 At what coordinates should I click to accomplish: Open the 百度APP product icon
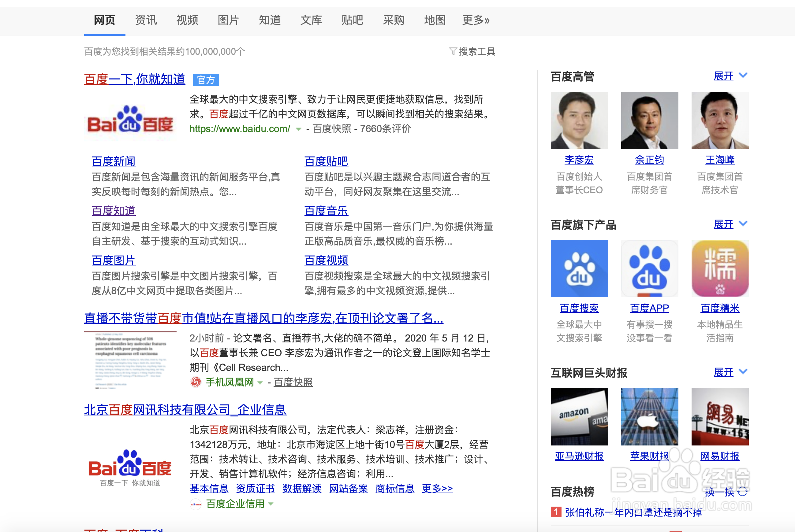click(x=649, y=268)
